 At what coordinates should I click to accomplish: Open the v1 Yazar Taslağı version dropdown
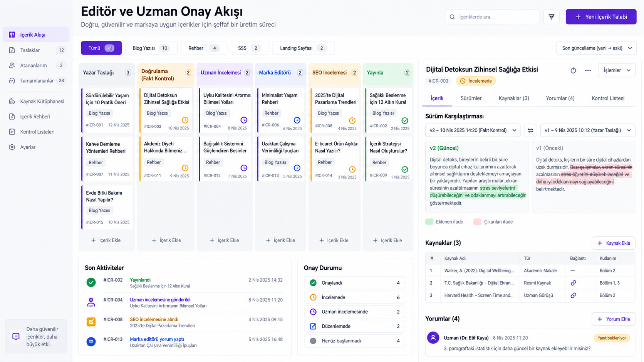(588, 130)
